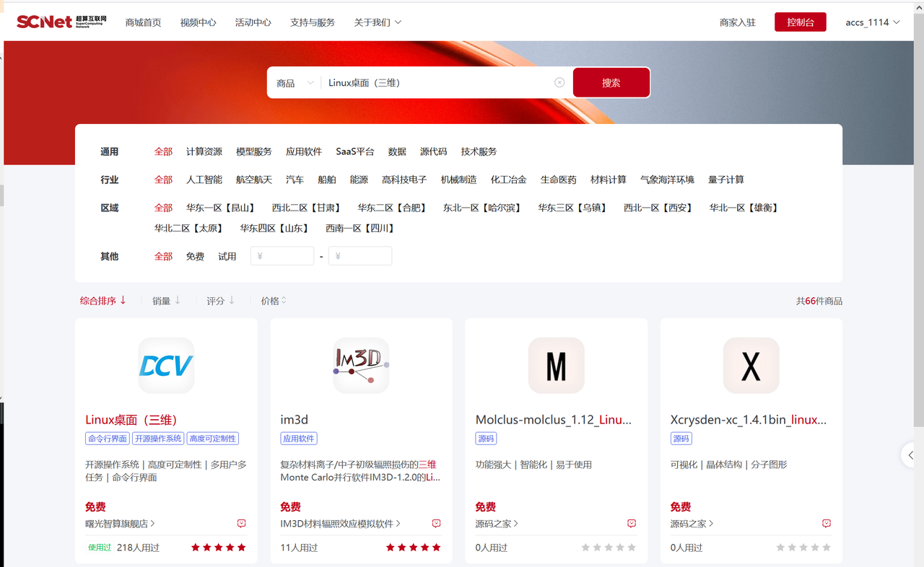
Task: Click the Xcrysden X product icon
Action: pyautogui.click(x=751, y=366)
